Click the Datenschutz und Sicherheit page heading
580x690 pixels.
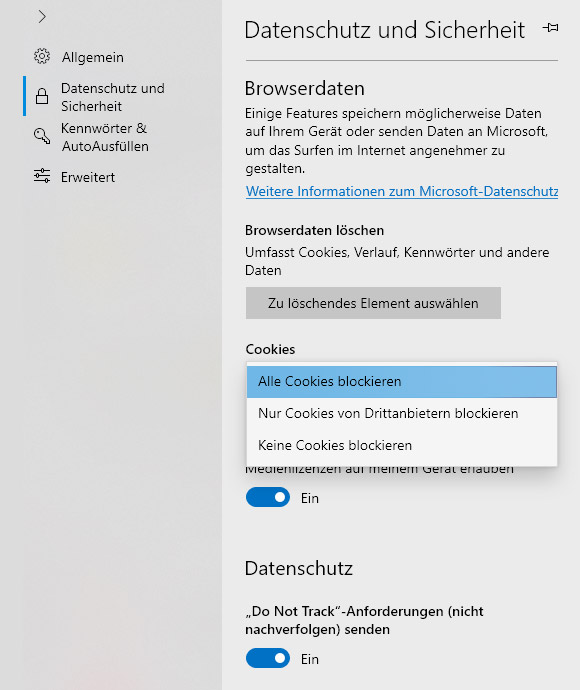point(385,30)
